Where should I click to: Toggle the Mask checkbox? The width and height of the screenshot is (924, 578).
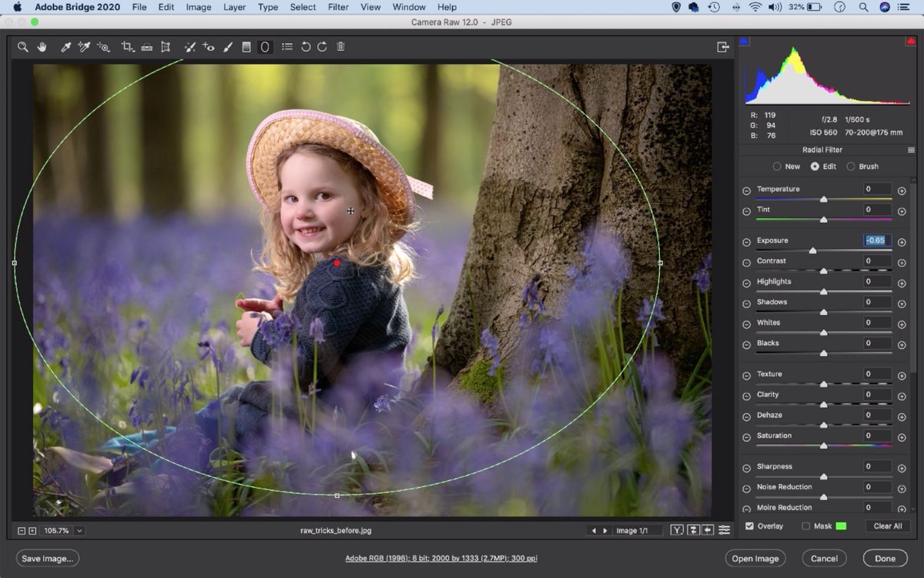805,526
